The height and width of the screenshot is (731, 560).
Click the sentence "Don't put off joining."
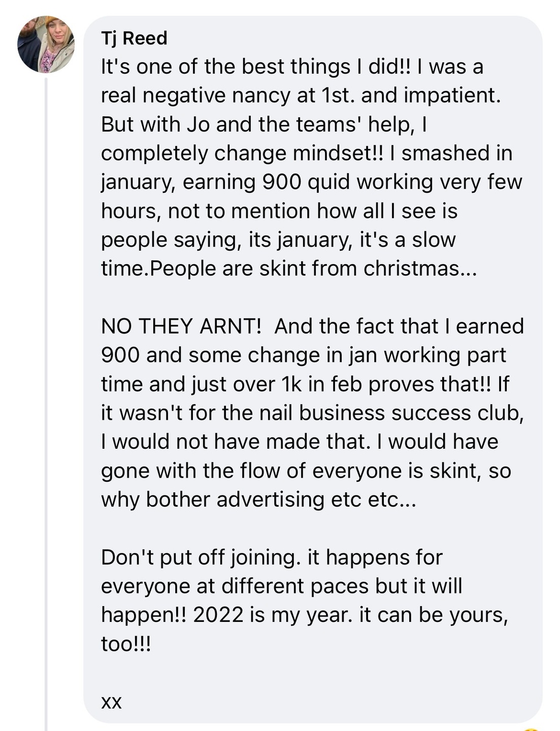click(x=201, y=557)
